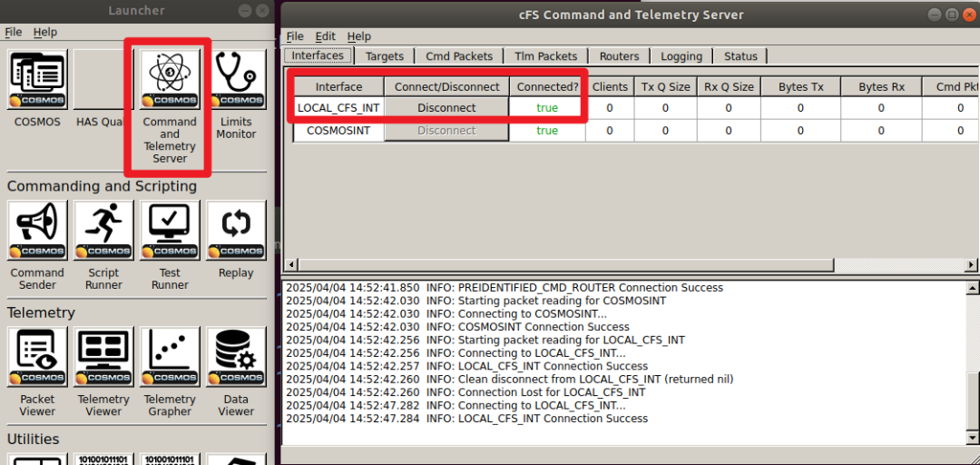
Task: Switch to the Logging tab
Action: tap(681, 56)
